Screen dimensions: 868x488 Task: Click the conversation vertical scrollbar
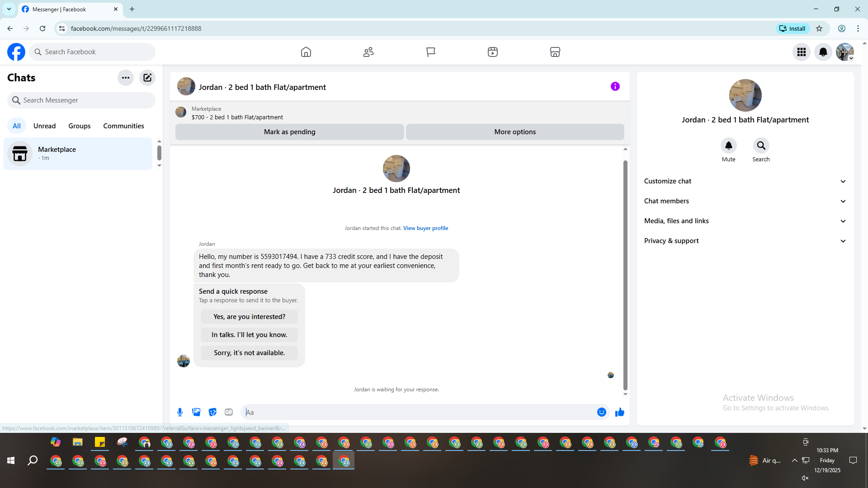tap(625, 275)
